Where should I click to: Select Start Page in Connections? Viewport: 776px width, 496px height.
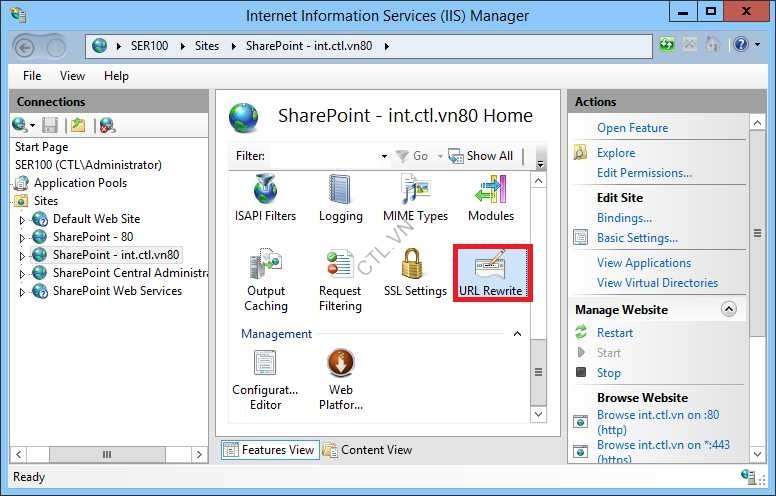point(42,147)
